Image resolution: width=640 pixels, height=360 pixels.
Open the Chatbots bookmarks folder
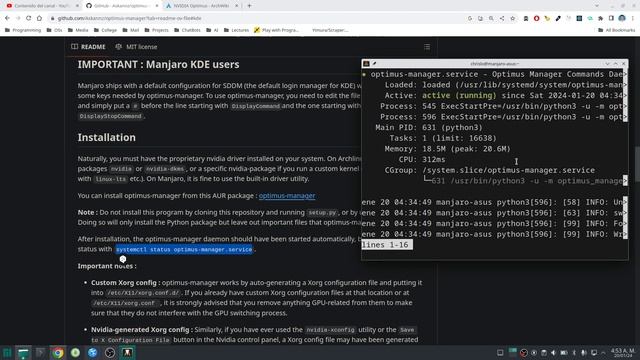click(x=187, y=30)
